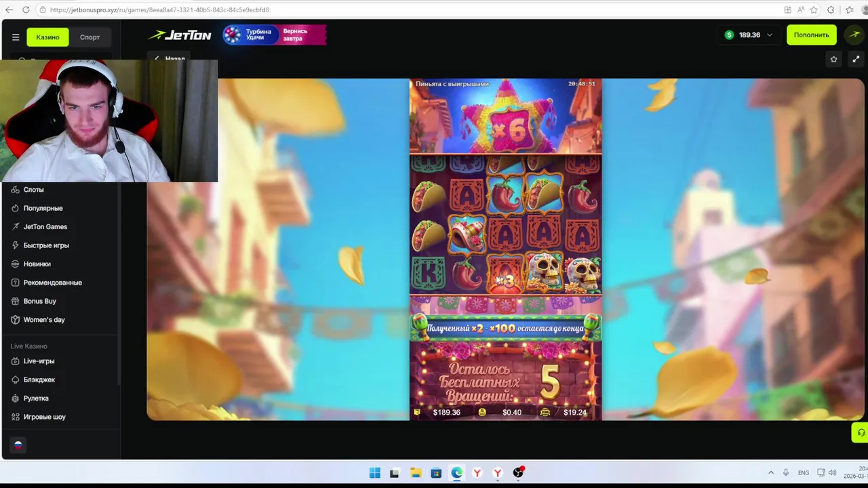This screenshot has width=868, height=488.
Task: Bookmark page with address bar star
Action: click(x=814, y=10)
